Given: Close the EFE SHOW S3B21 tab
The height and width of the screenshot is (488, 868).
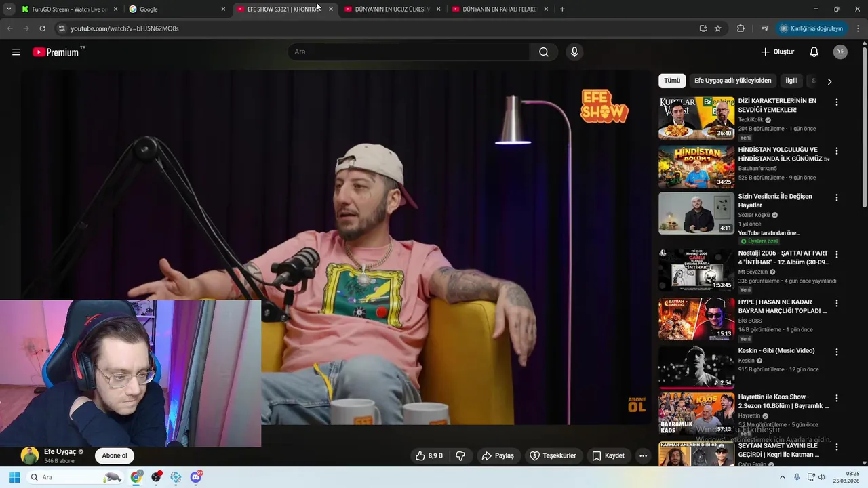Looking at the screenshot, I should point(331,9).
